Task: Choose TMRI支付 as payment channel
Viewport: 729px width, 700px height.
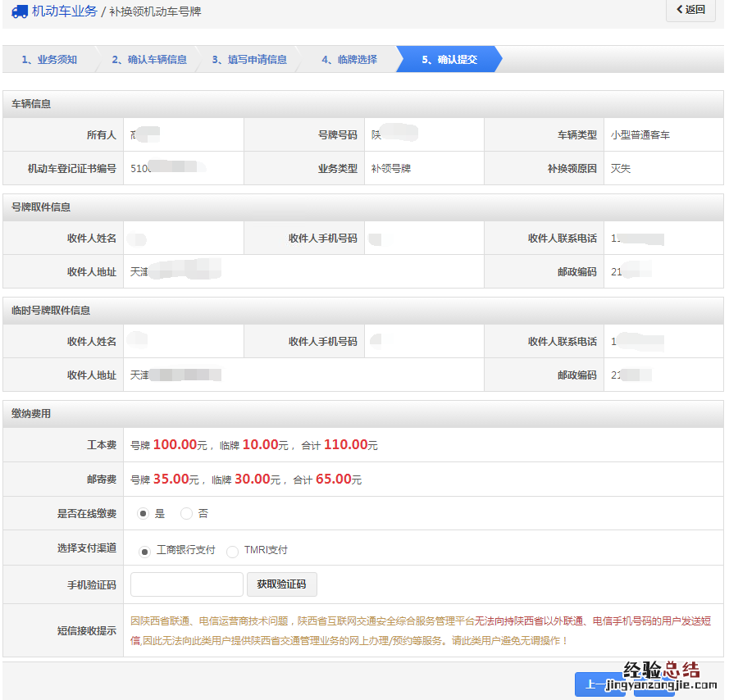Action: [232, 551]
